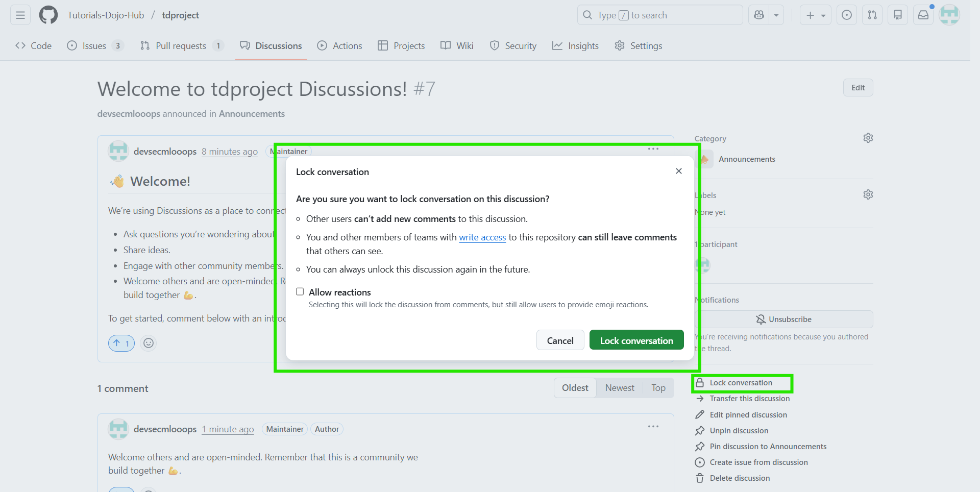Select Transfer this discussion from the menu
This screenshot has width=980, height=492.
coord(749,399)
